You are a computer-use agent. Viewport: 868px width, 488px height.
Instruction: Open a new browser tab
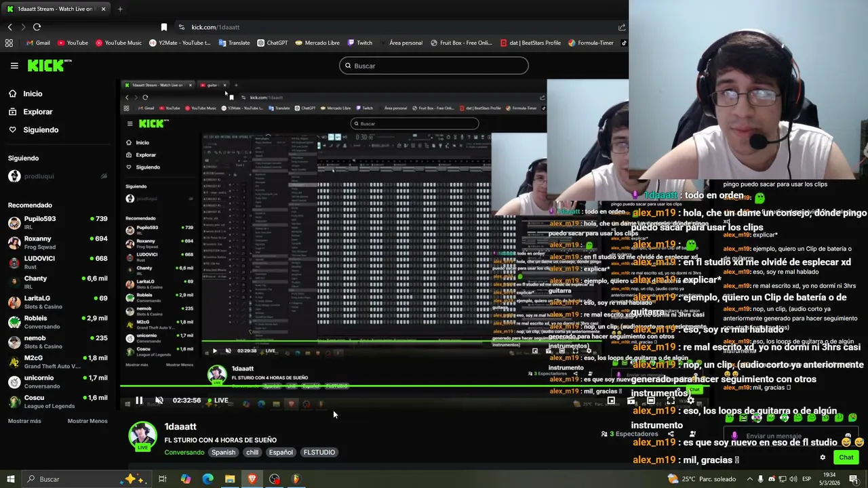120,9
